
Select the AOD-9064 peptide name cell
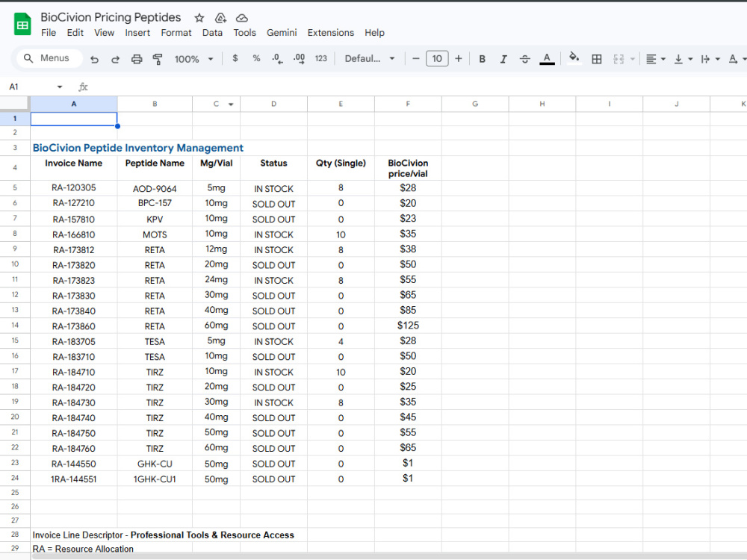pyautogui.click(x=155, y=188)
